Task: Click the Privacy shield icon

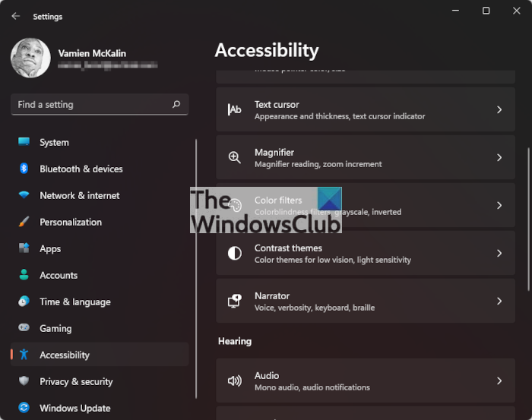Action: pyautogui.click(x=24, y=381)
